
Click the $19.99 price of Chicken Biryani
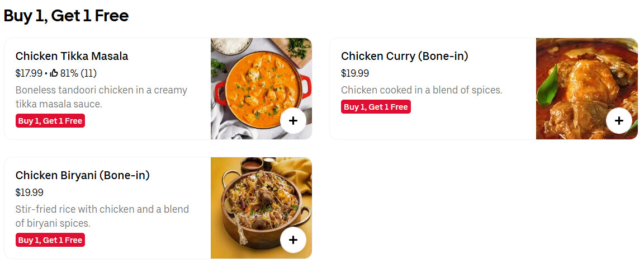[29, 193]
